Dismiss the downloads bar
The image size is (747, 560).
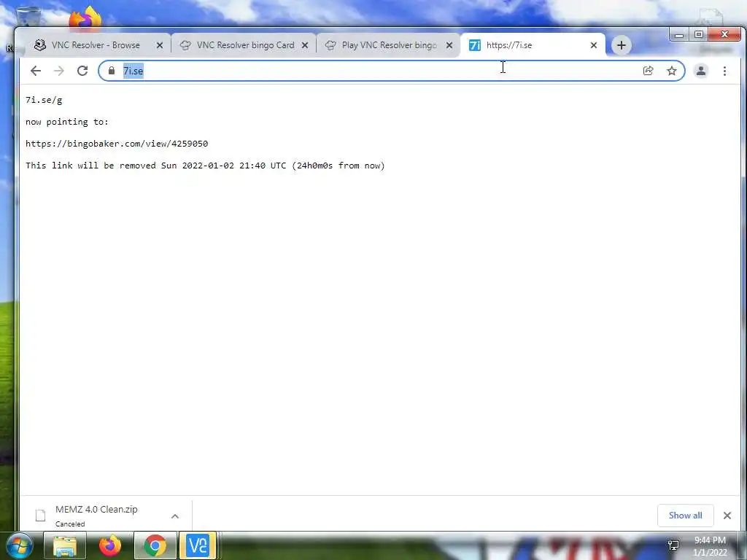727,516
